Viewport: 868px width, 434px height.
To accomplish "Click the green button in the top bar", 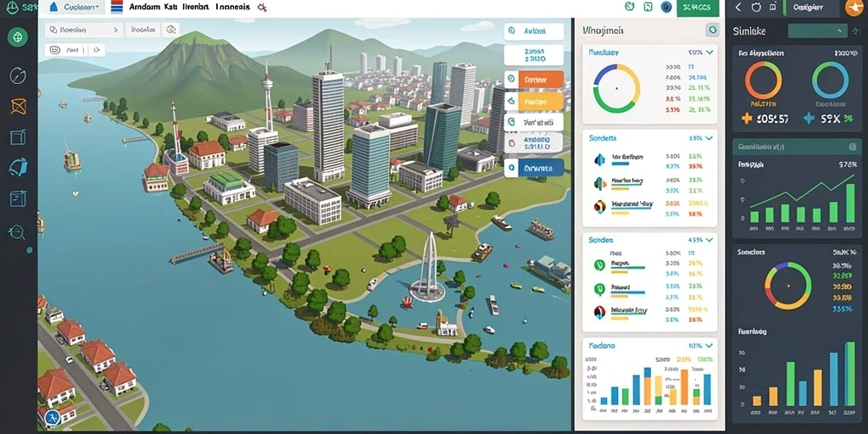I will pos(698,8).
